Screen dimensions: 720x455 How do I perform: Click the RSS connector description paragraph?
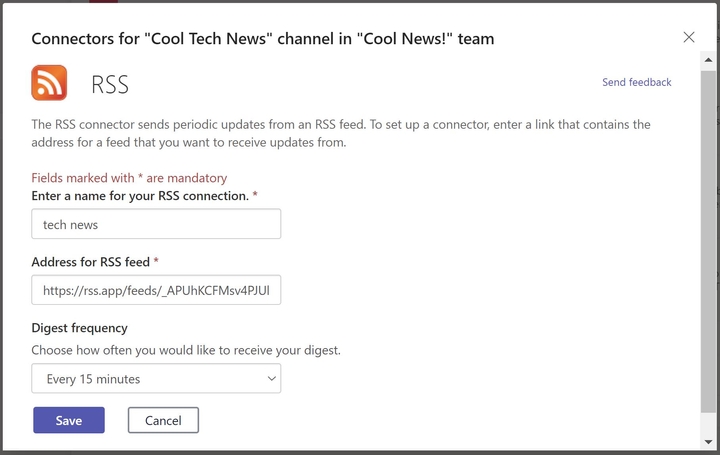(341, 133)
